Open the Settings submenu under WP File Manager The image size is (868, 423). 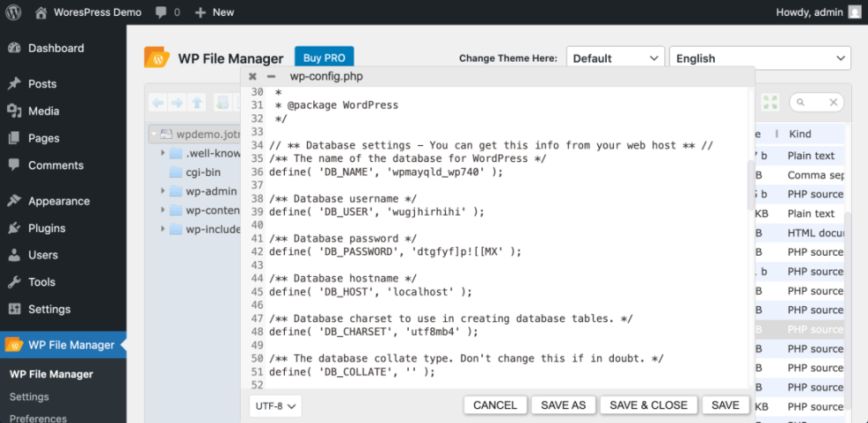[29, 397]
